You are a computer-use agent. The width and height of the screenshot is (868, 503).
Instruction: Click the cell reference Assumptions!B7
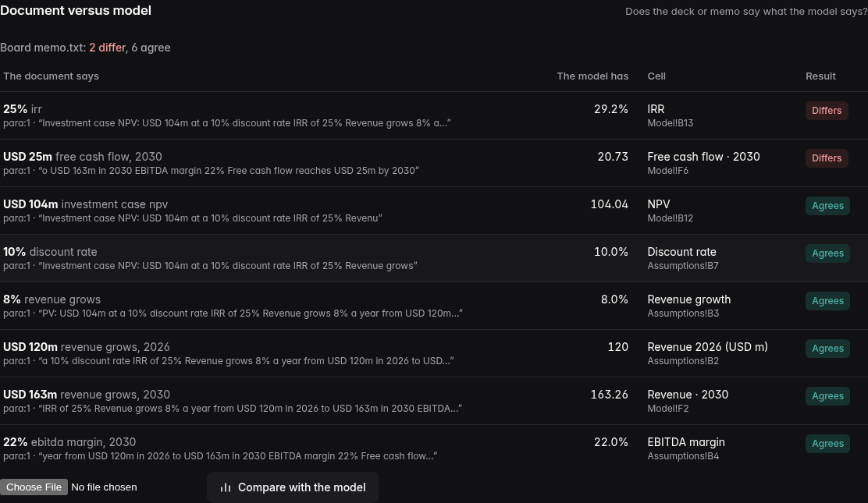683,266
